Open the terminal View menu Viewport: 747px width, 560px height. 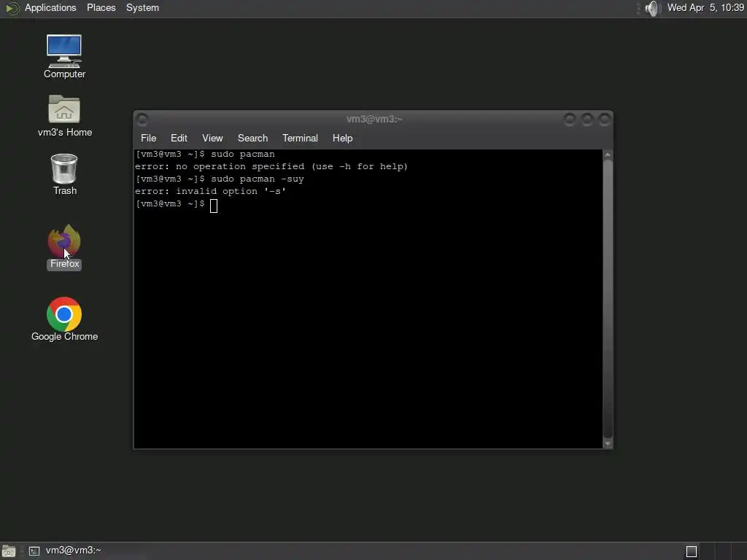pos(212,138)
